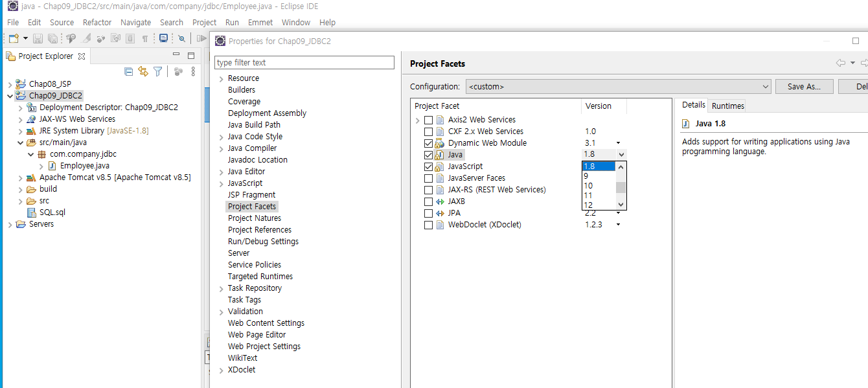Open the Source menu

point(62,22)
